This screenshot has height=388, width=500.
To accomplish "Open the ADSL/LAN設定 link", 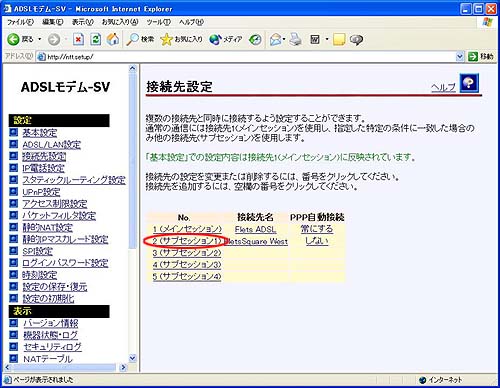I will [52, 145].
